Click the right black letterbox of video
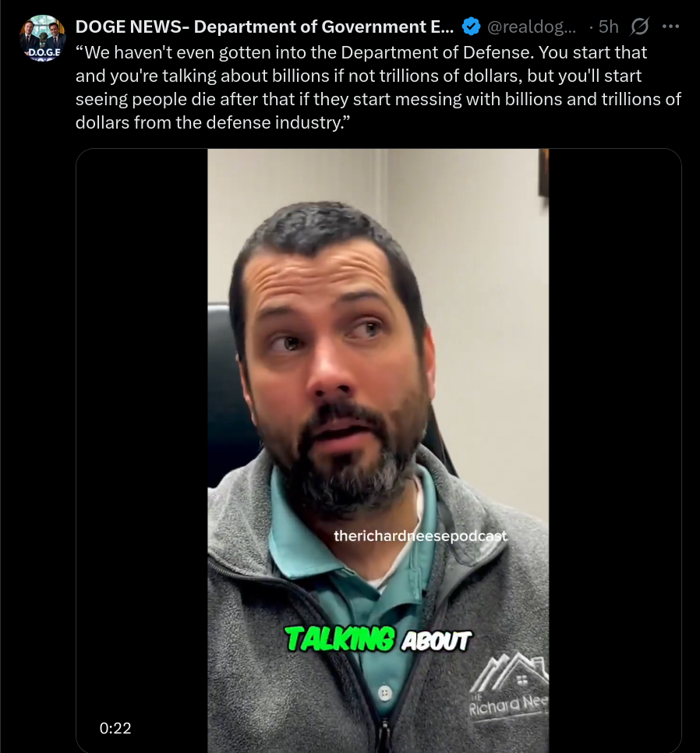 pos(615,451)
